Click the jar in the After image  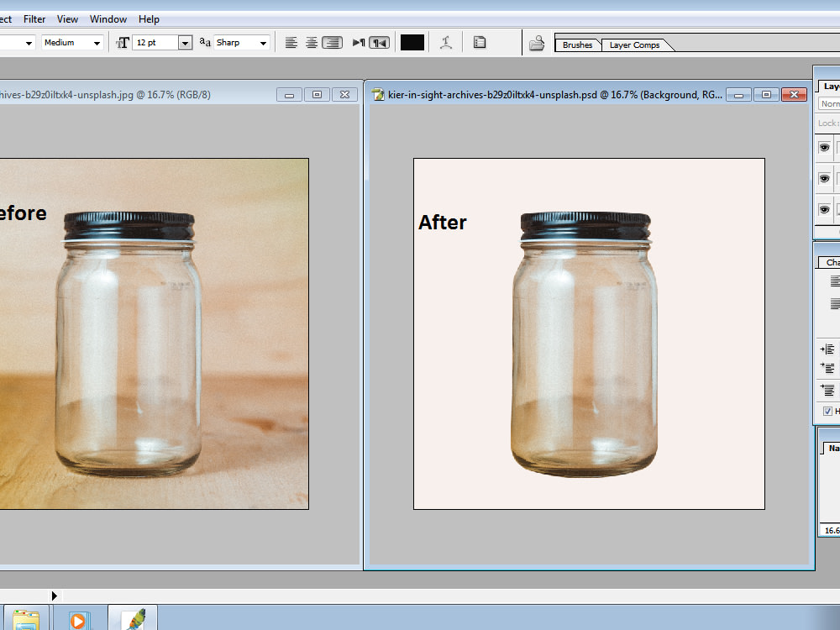[x=585, y=343]
